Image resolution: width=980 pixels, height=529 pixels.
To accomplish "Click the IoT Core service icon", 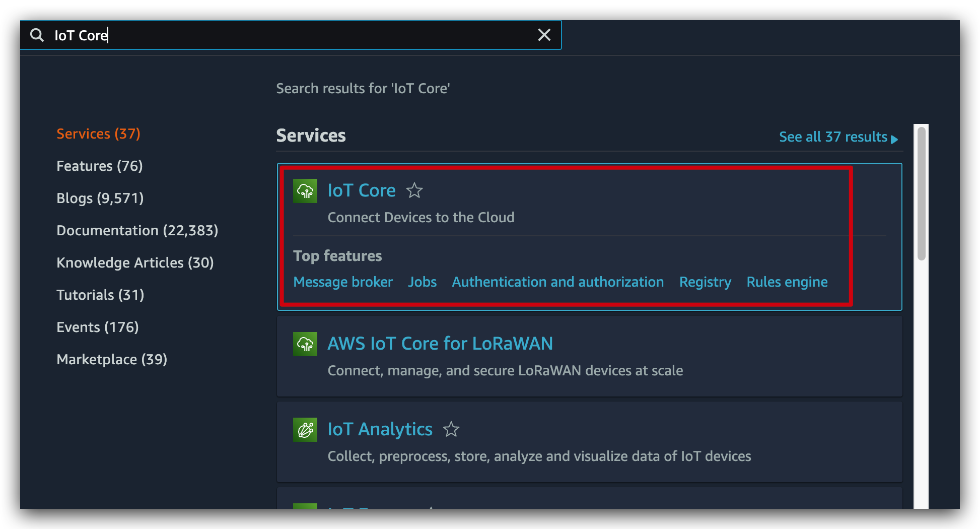I will point(305,191).
